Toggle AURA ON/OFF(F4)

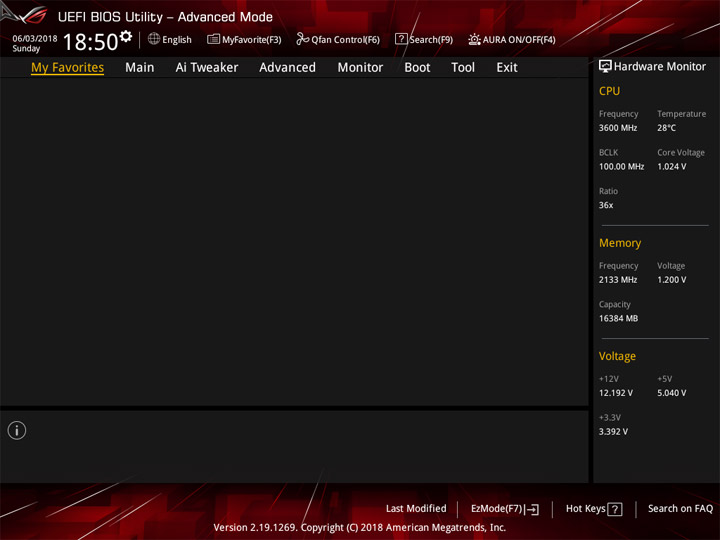(519, 40)
